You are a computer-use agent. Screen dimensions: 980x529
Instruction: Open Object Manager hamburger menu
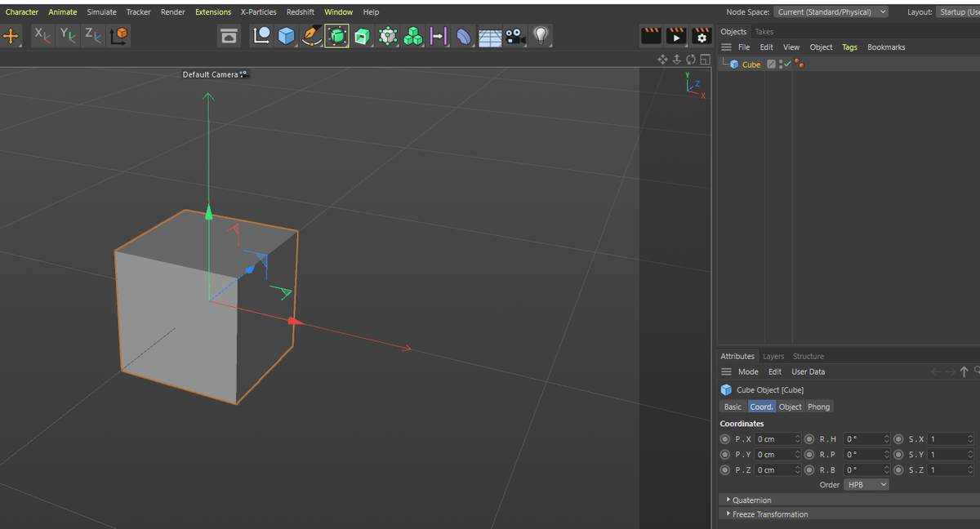[x=726, y=47]
